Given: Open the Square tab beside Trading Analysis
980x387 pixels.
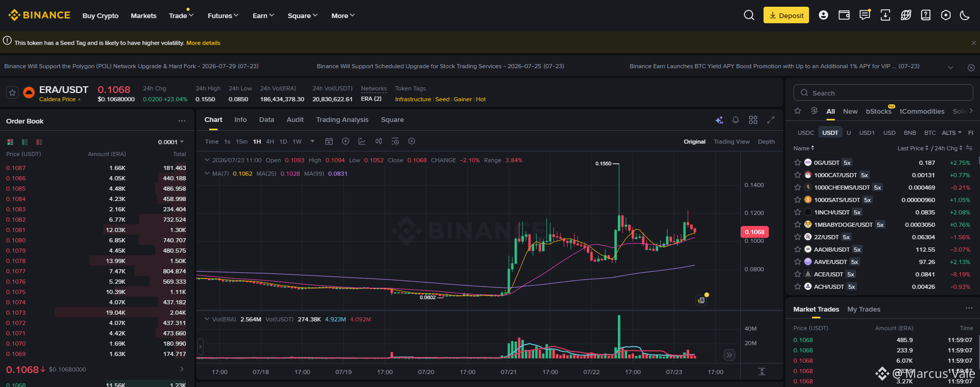Looking at the screenshot, I should click(x=392, y=119).
